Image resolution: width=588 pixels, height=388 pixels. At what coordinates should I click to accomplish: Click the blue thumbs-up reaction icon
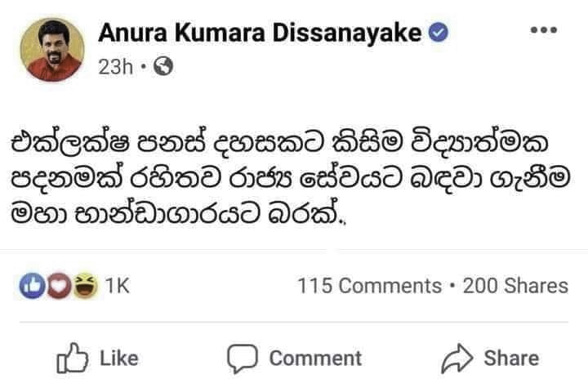click(32, 286)
